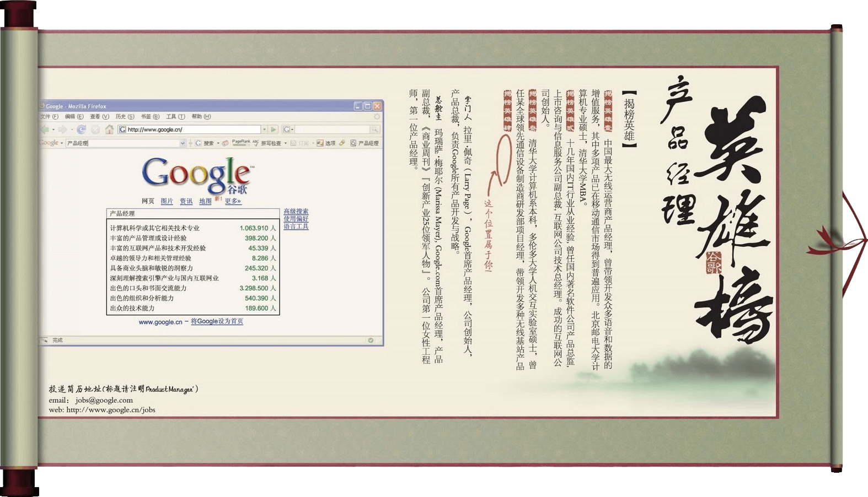Open the 高级搜索 advanced search link
The image size is (868, 497).
pos(296,212)
